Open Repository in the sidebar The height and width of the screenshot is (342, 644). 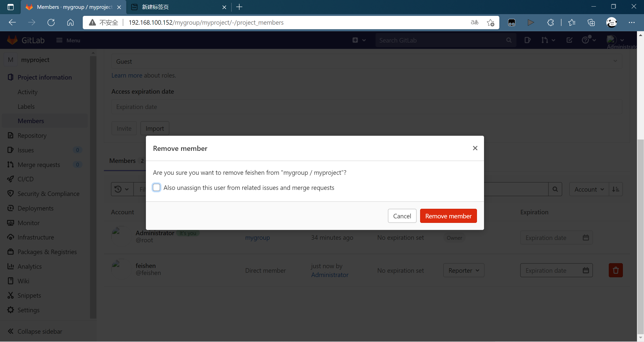(x=32, y=135)
